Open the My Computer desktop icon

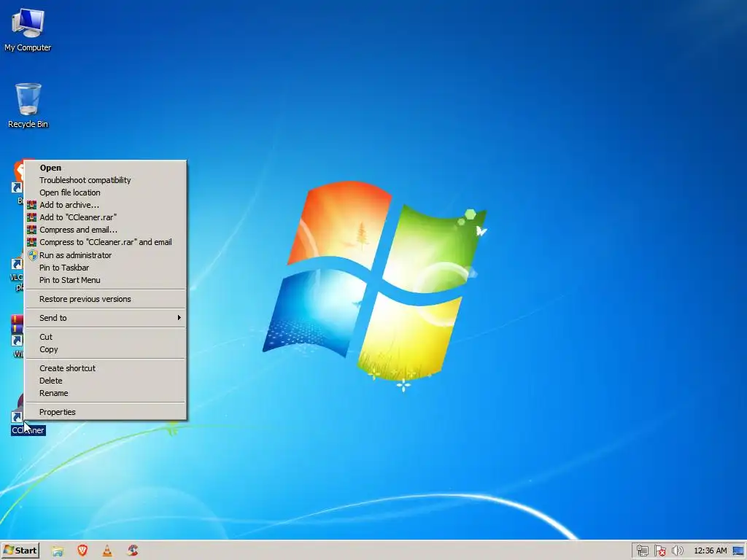tap(28, 29)
